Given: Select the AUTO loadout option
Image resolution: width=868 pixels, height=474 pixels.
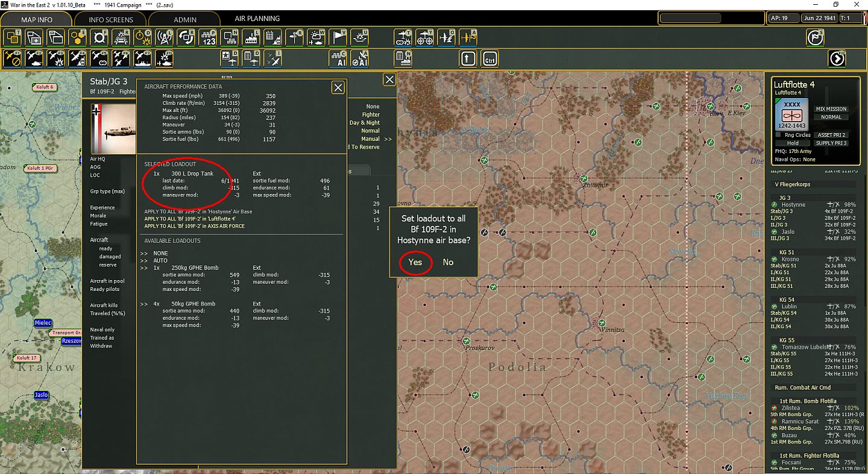Looking at the screenshot, I should [160, 260].
